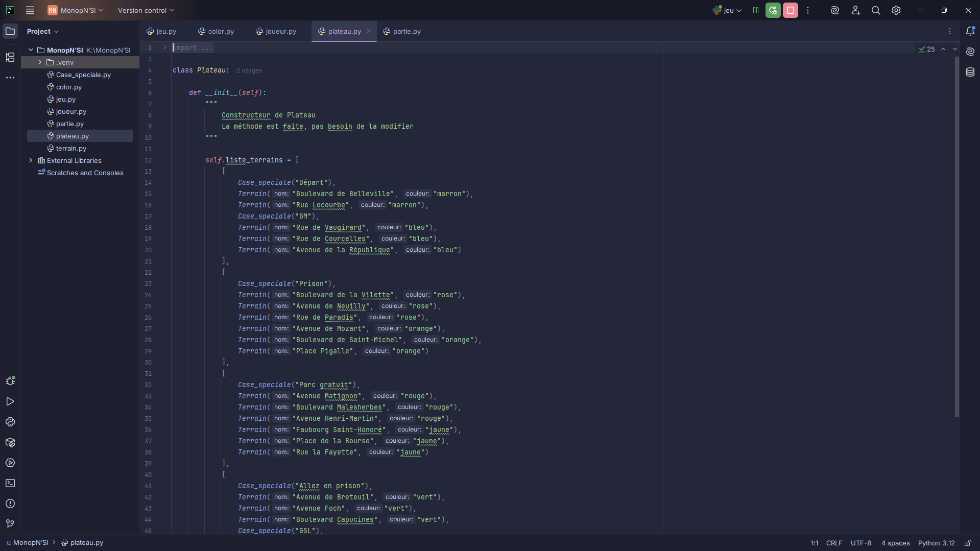
Task: Click the 2 usages hint for Plateau
Action: 249,70
